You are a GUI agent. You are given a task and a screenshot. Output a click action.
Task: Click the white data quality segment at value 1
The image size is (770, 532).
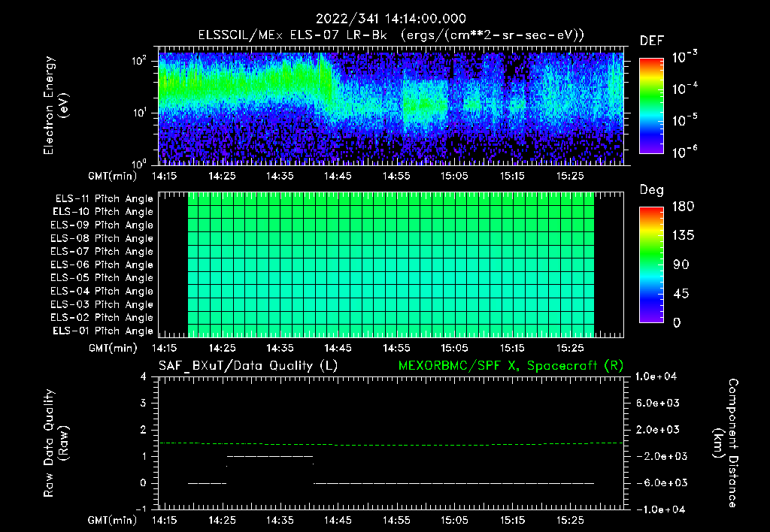coord(270,456)
